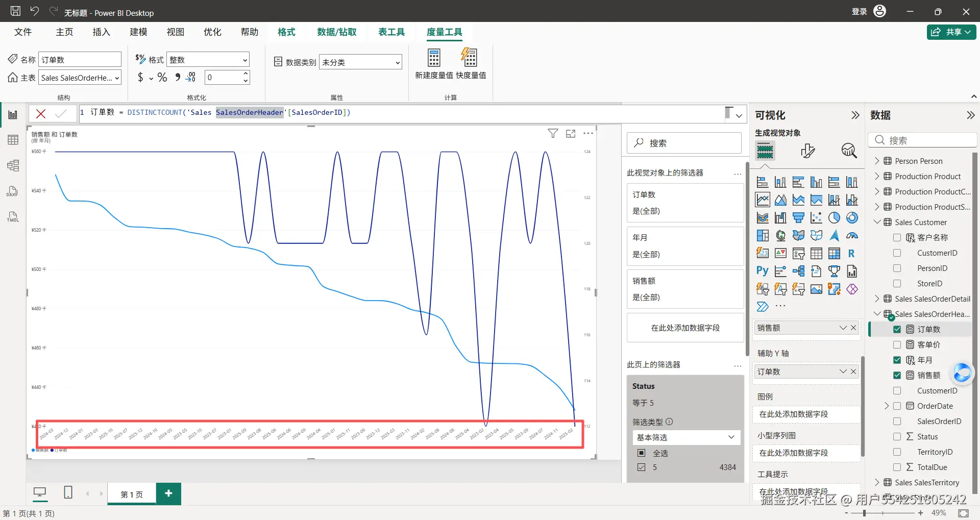980x520 pixels.
Task: Open the 文件 menu
Action: [x=23, y=32]
